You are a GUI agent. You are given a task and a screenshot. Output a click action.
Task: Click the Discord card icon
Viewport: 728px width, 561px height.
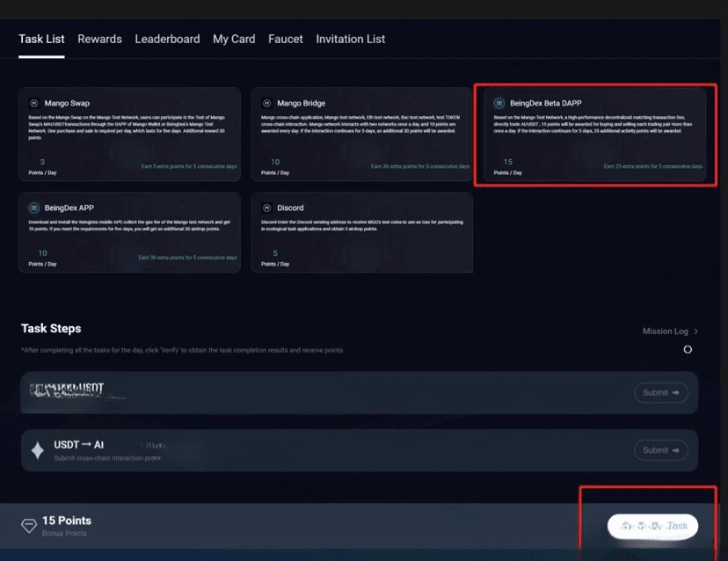point(266,208)
